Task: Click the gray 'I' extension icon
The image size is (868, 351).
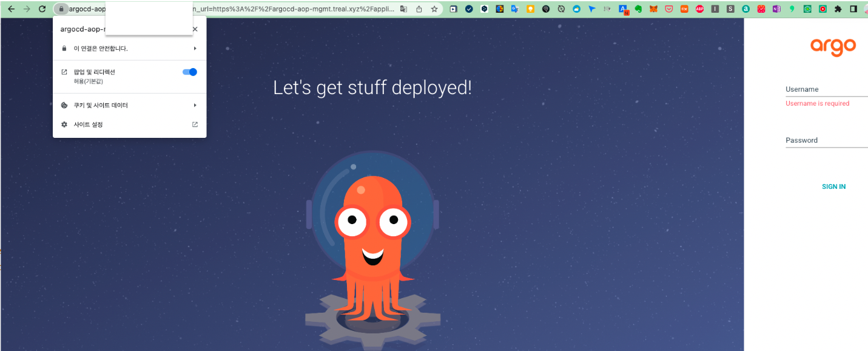Action: (x=715, y=9)
